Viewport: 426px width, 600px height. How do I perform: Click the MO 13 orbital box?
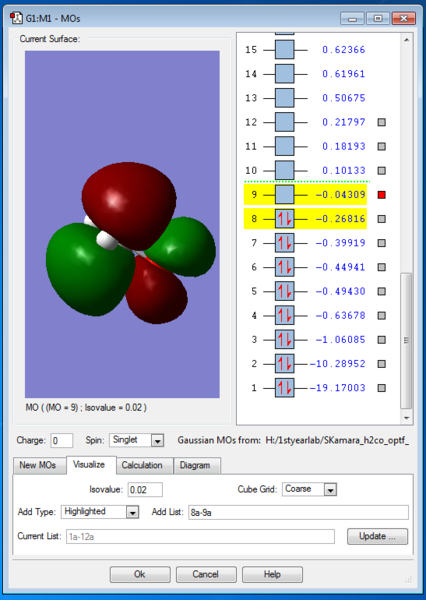click(x=284, y=98)
